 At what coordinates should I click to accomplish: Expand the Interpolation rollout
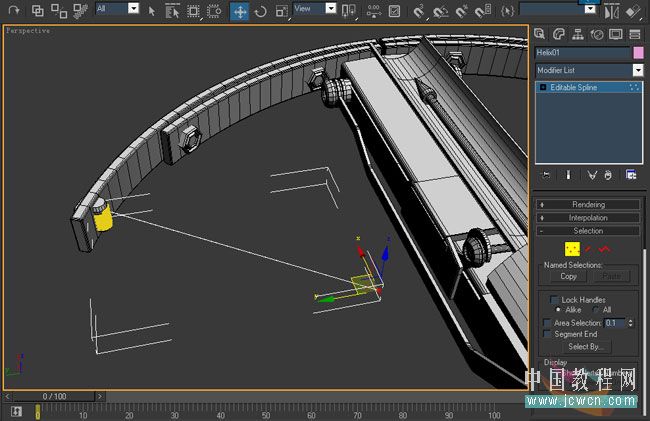[588, 218]
